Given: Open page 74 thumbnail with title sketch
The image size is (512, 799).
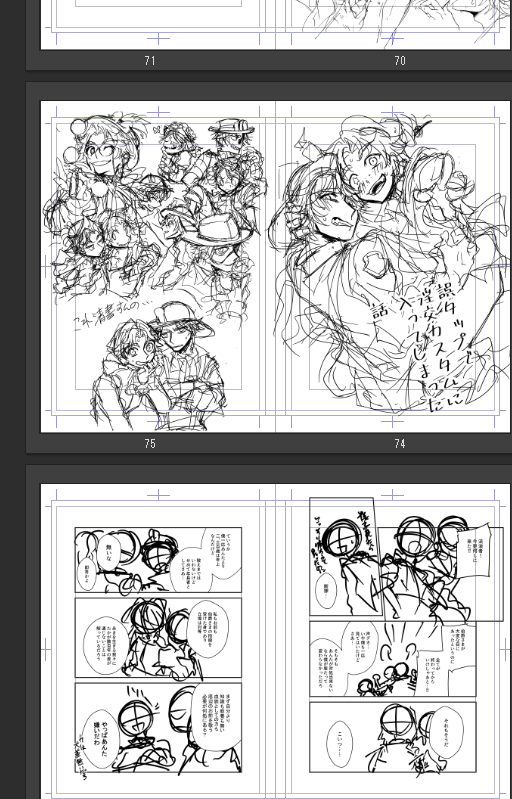Looking at the screenshot, I should click(393, 267).
